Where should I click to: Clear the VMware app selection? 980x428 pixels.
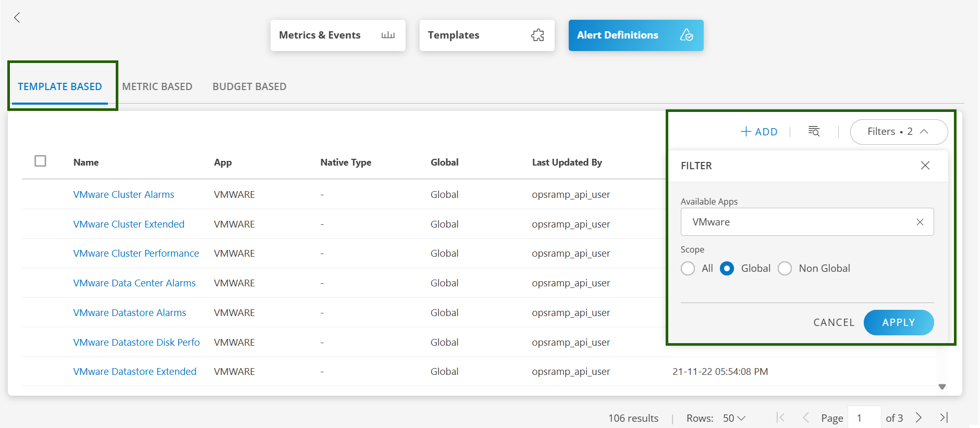pos(920,222)
